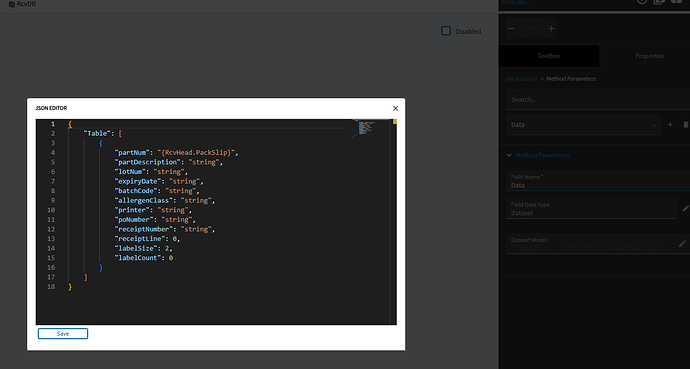Viewport: 690px width, 369px height.
Task: Click the "printer" line
Action: pos(153,210)
